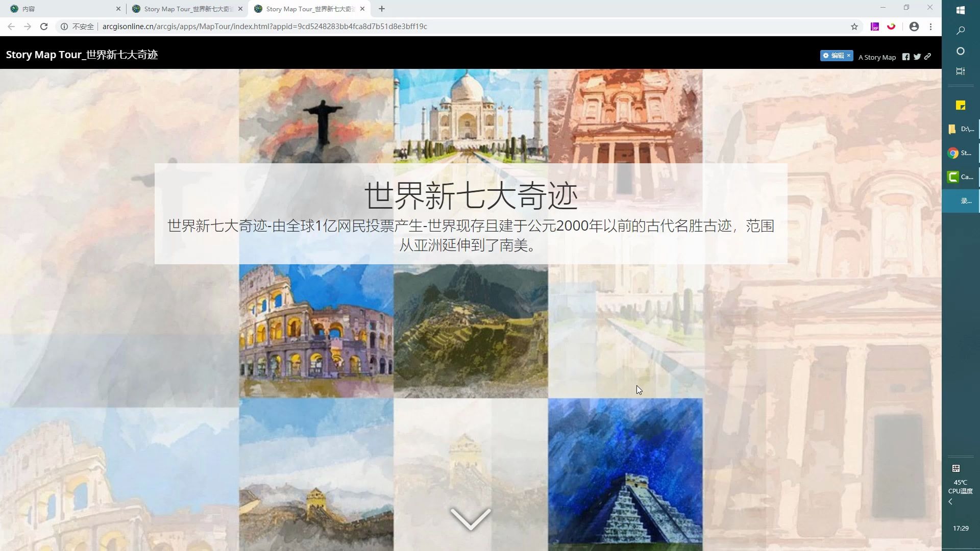Open the Windows Start menu
980x551 pixels.
coord(960,10)
